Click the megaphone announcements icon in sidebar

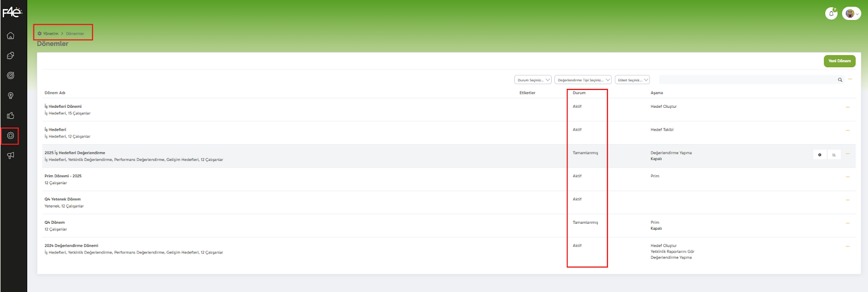point(10,155)
